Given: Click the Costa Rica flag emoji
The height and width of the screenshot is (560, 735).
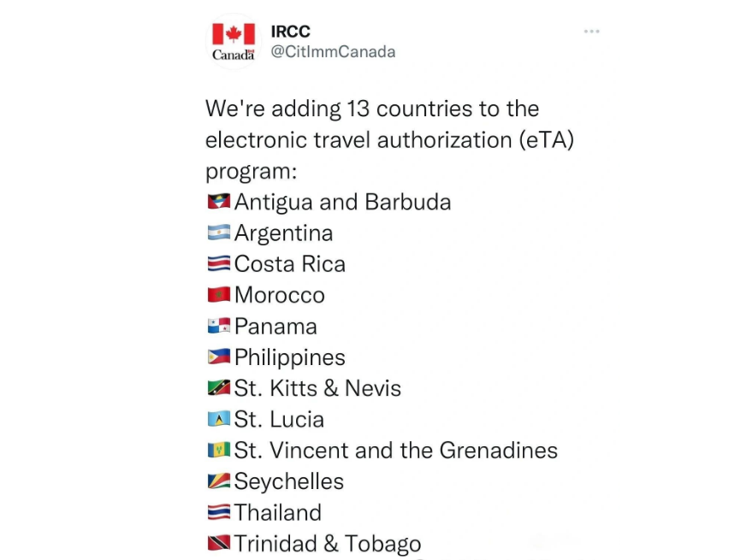Looking at the screenshot, I should click(219, 263).
